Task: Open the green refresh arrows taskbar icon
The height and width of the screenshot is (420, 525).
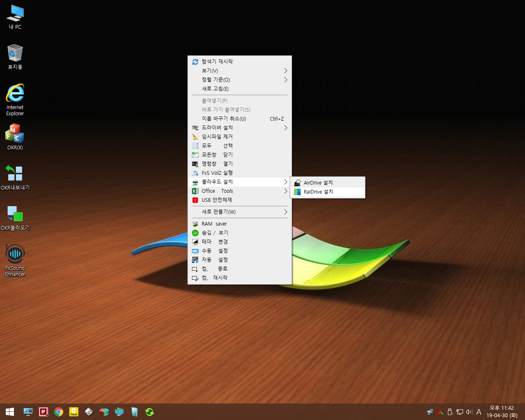Action: [x=150, y=412]
